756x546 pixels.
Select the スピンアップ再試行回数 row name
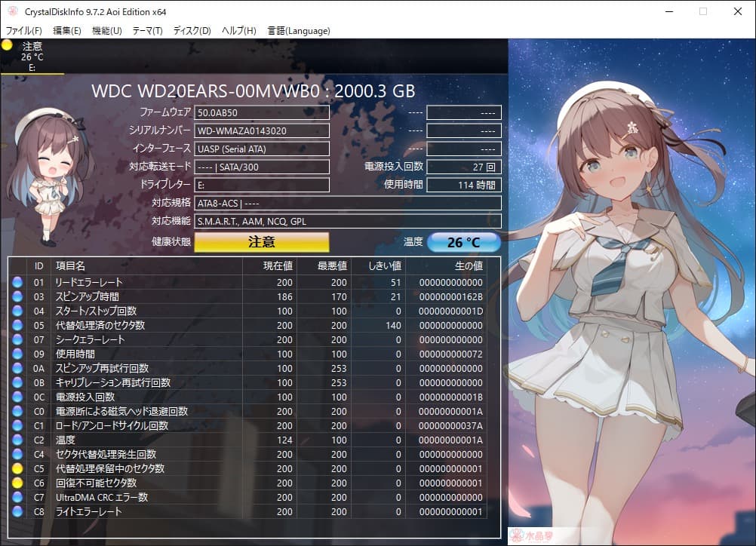click(102, 368)
